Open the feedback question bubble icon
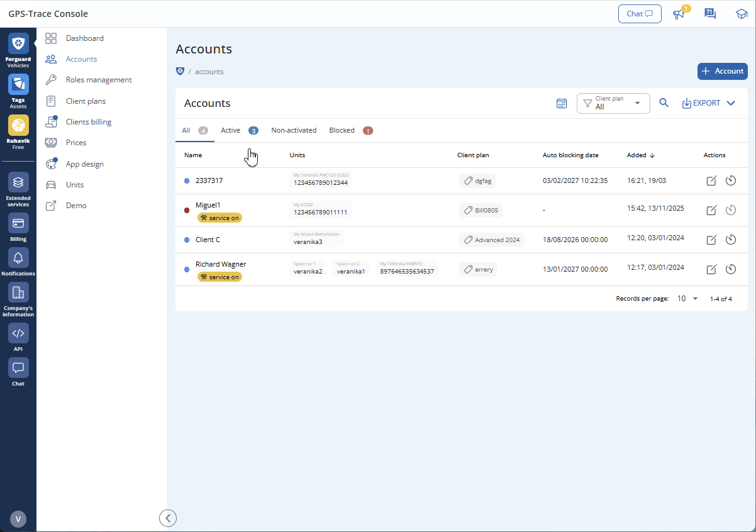This screenshot has width=756, height=532. tap(710, 14)
